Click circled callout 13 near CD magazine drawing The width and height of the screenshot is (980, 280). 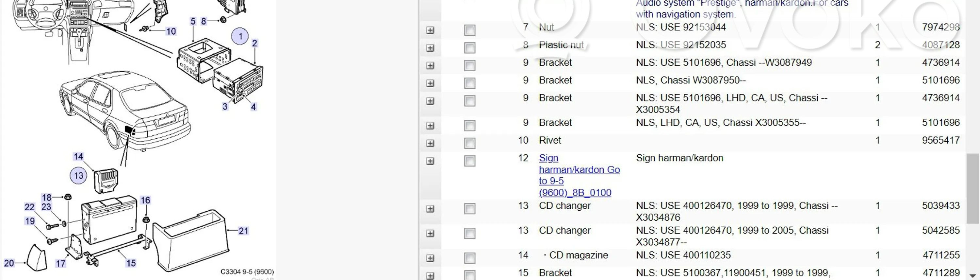79,176
